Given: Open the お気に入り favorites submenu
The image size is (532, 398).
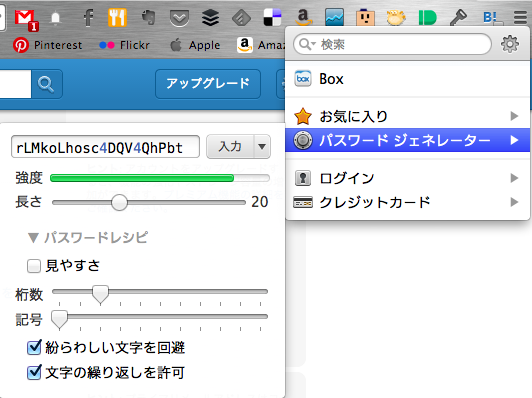Looking at the screenshot, I should tap(407, 116).
